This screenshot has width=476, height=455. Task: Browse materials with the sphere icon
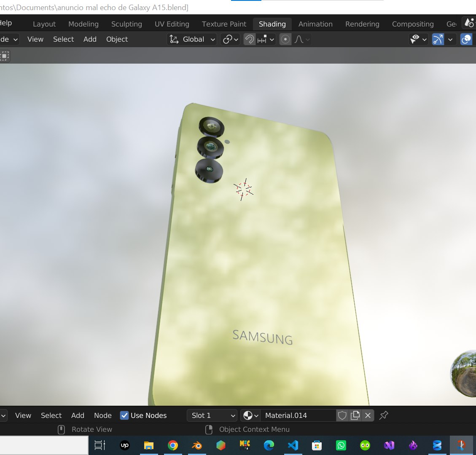(x=250, y=415)
